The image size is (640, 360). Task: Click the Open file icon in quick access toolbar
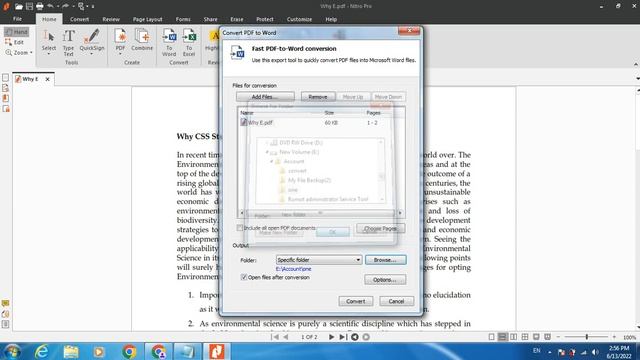coord(19,7)
